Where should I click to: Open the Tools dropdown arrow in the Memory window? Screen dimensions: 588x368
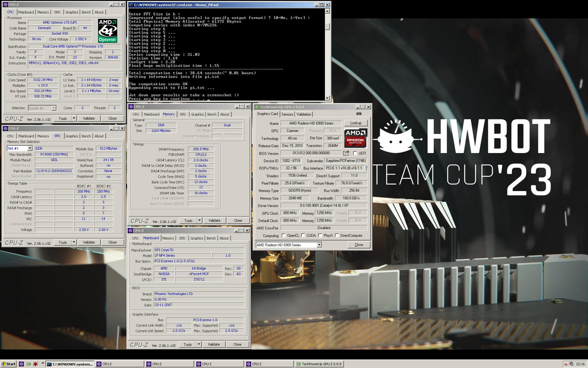pos(199,220)
